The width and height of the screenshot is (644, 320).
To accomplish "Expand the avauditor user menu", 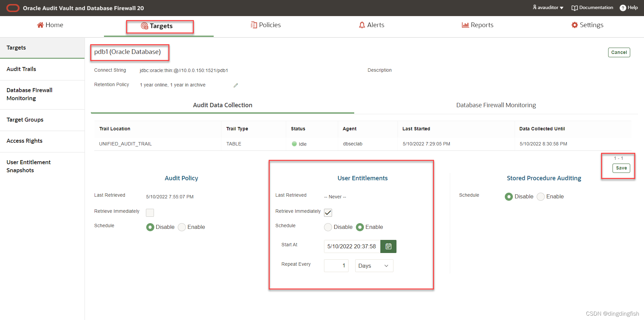I will coord(548,7).
